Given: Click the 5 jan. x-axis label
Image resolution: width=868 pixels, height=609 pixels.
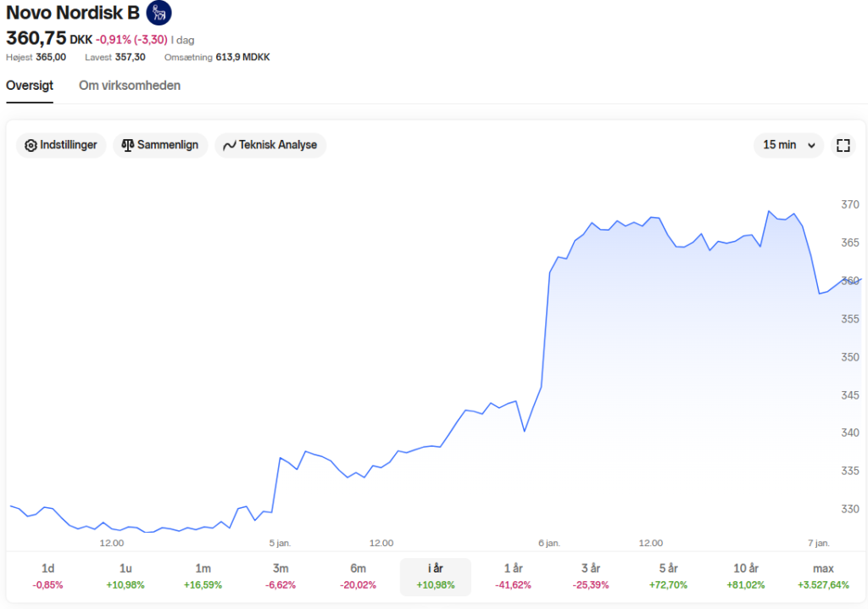Looking at the screenshot, I should click(x=280, y=543).
